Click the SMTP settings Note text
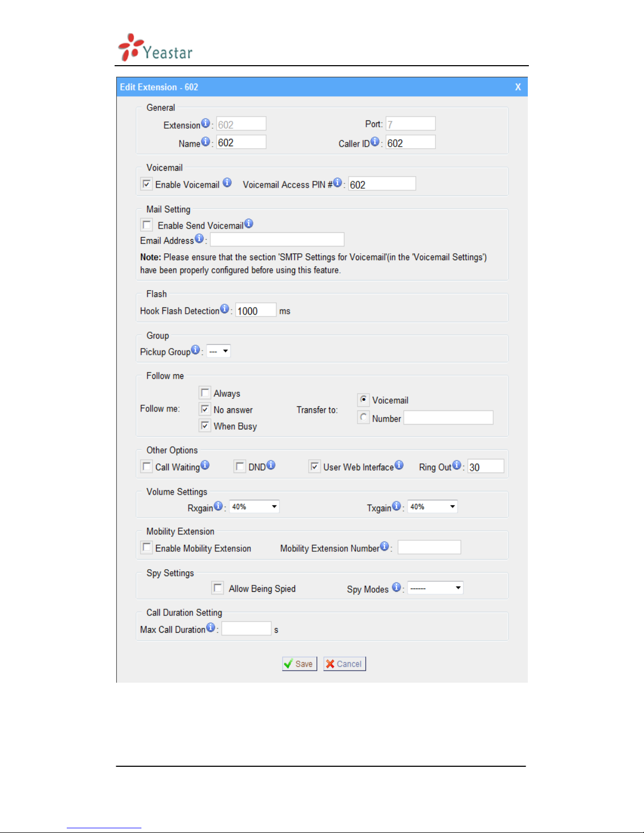This screenshot has height=833, width=644. point(313,264)
